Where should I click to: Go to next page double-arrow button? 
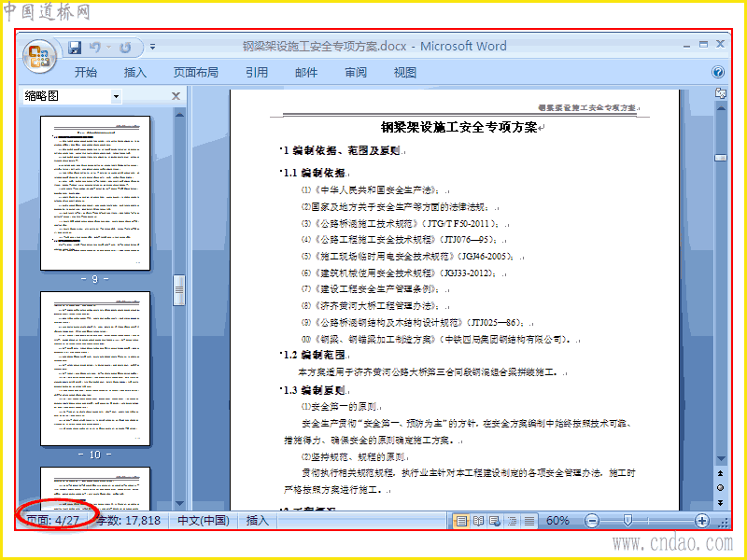[x=720, y=502]
